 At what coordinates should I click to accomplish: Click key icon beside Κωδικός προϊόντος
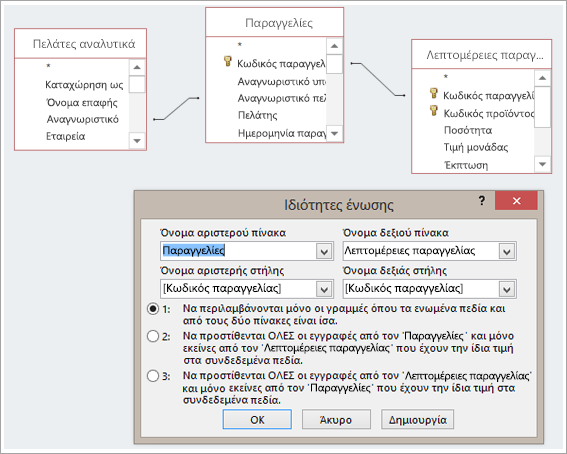click(434, 110)
